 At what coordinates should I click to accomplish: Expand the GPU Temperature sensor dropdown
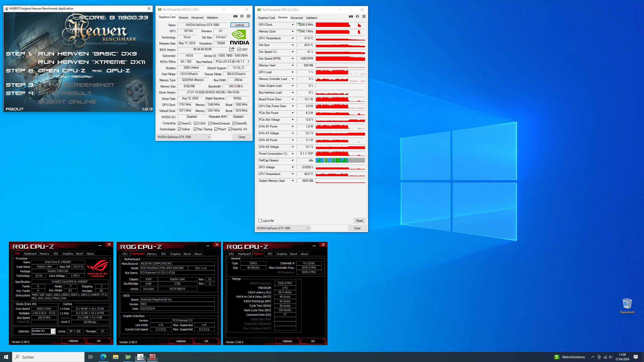click(x=293, y=38)
